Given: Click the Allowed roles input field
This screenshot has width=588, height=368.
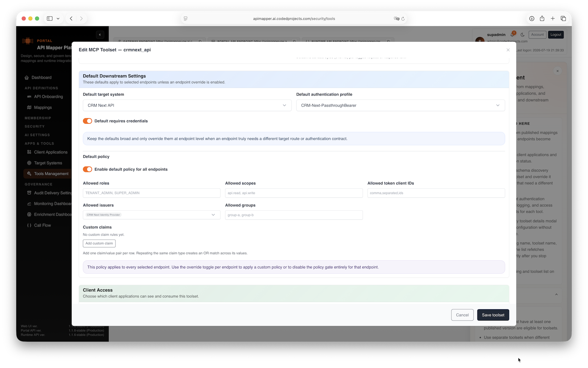Looking at the screenshot, I should click(x=152, y=193).
